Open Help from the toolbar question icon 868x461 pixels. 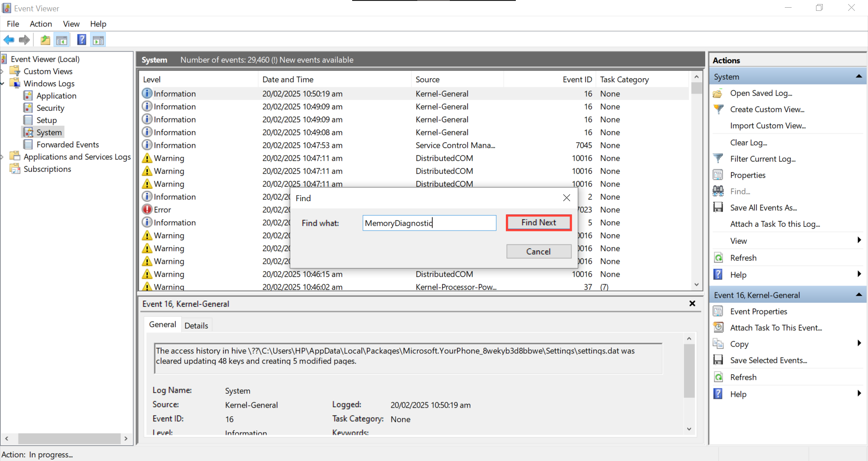81,40
